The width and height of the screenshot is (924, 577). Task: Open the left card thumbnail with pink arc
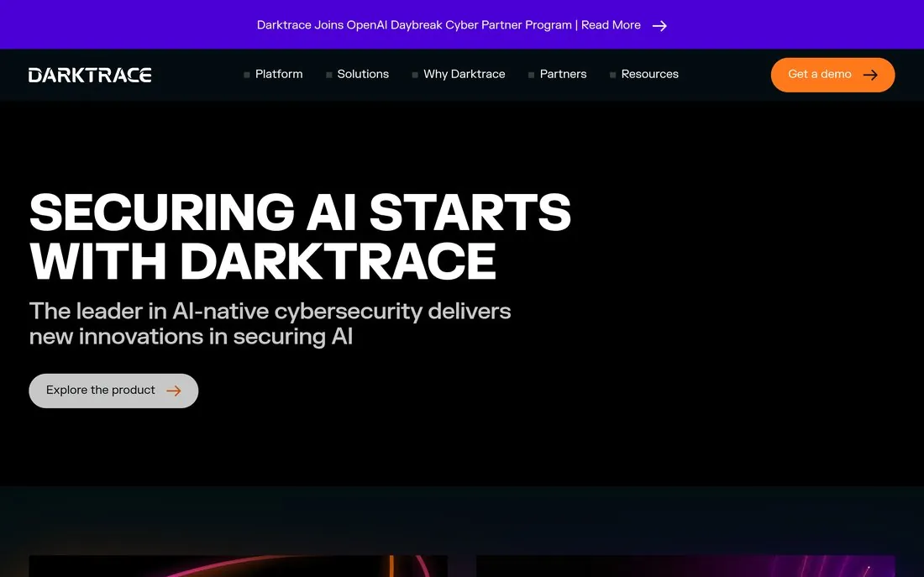click(x=238, y=566)
